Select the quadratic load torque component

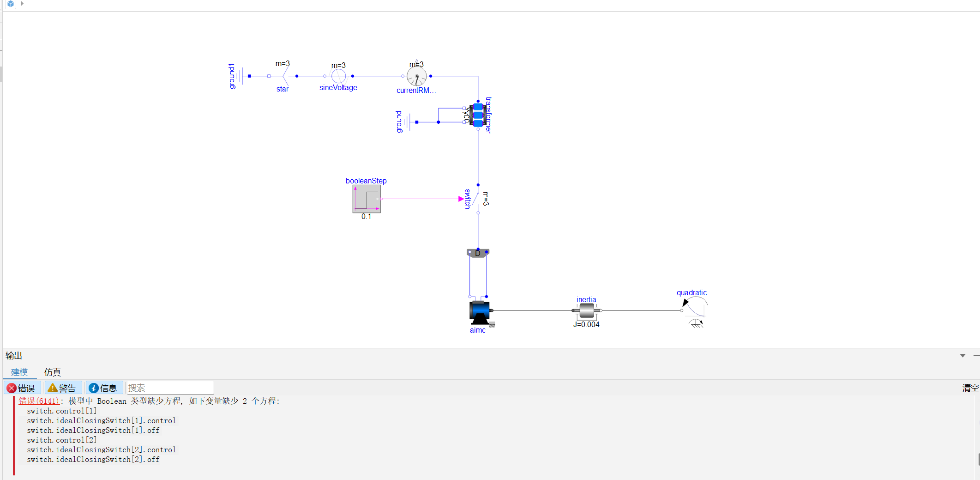coord(696,311)
